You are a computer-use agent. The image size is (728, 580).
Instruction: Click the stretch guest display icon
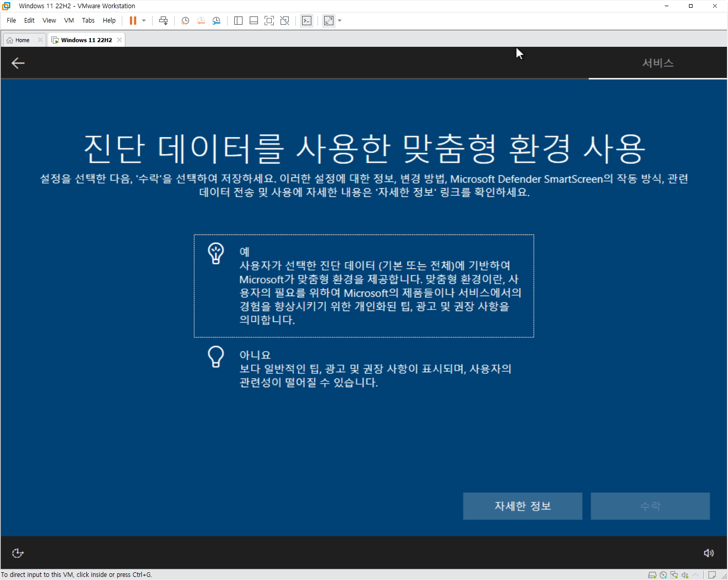point(329,21)
